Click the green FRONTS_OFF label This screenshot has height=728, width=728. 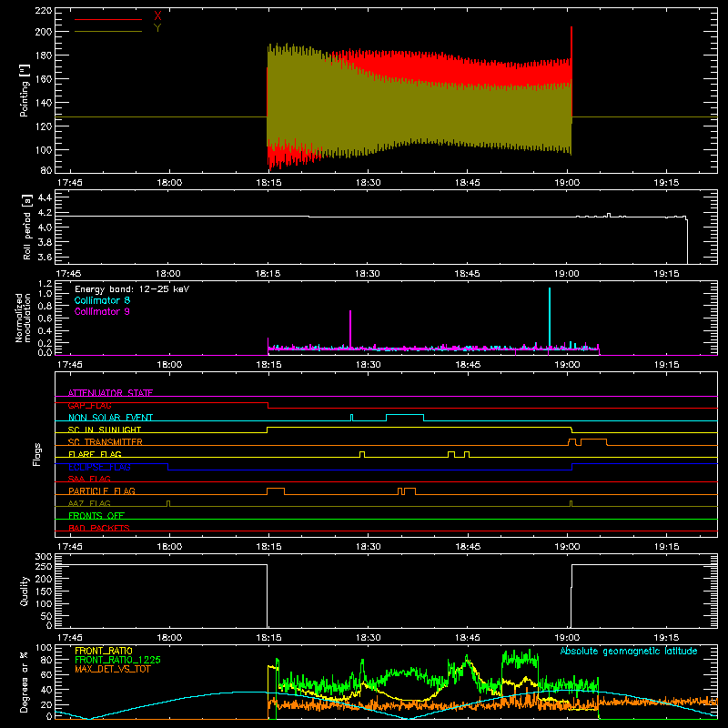(x=96, y=515)
